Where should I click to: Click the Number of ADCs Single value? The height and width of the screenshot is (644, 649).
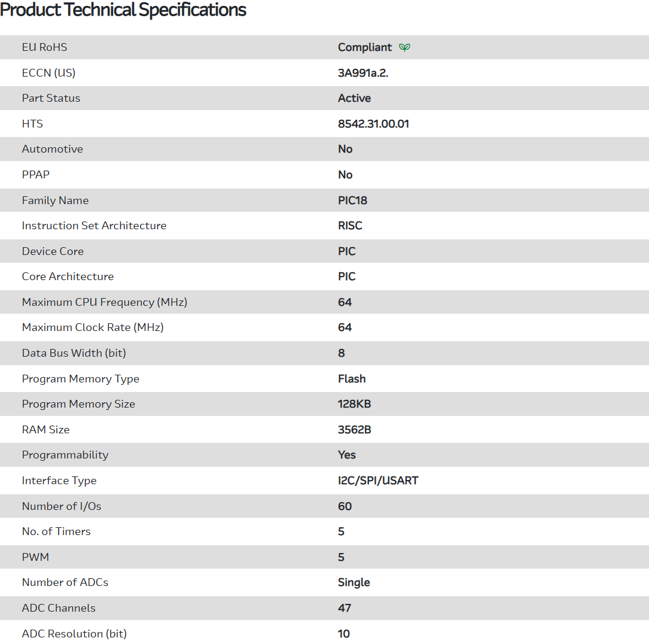pyautogui.click(x=354, y=582)
